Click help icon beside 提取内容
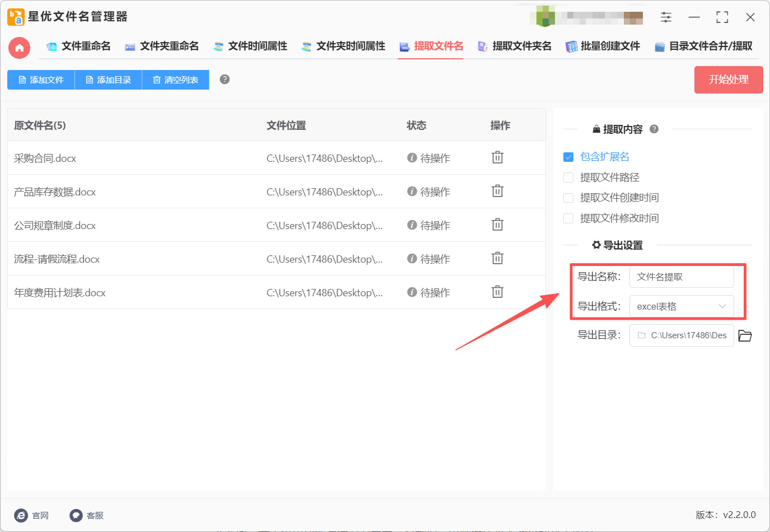This screenshot has height=532, width=770. [x=654, y=129]
